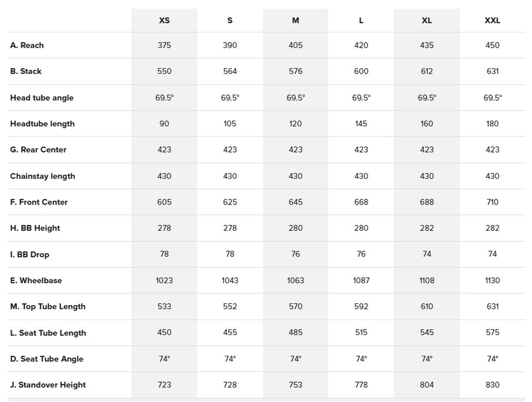Click the M size column header
Screen dimensions: 532x402
(x=296, y=20)
